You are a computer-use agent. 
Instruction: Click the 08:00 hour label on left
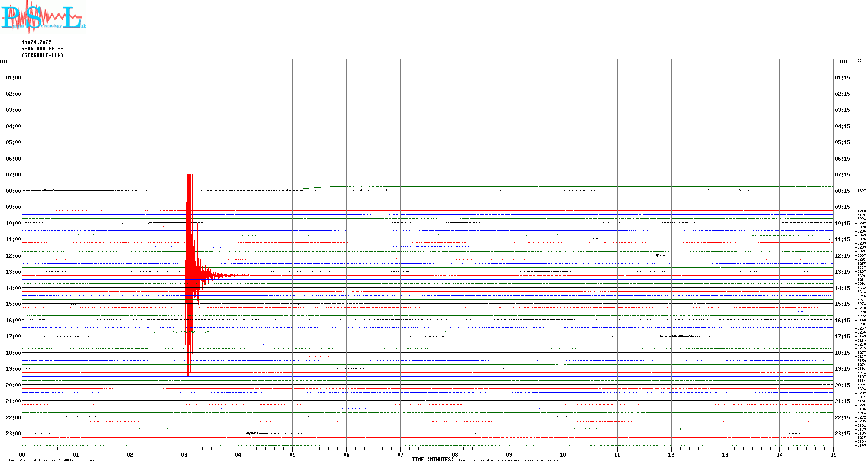click(13, 191)
